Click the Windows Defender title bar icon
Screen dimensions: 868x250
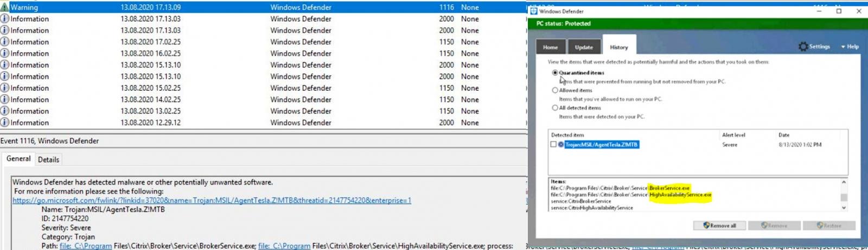click(533, 11)
